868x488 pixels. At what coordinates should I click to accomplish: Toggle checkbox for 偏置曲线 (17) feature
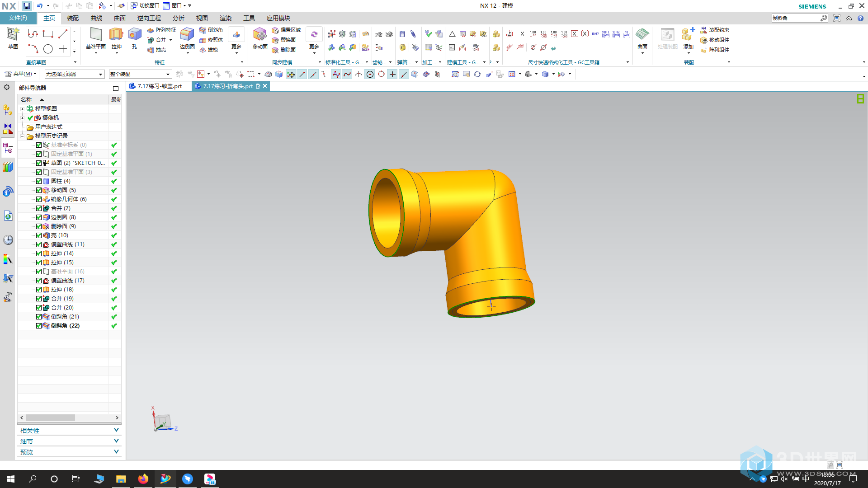point(39,281)
